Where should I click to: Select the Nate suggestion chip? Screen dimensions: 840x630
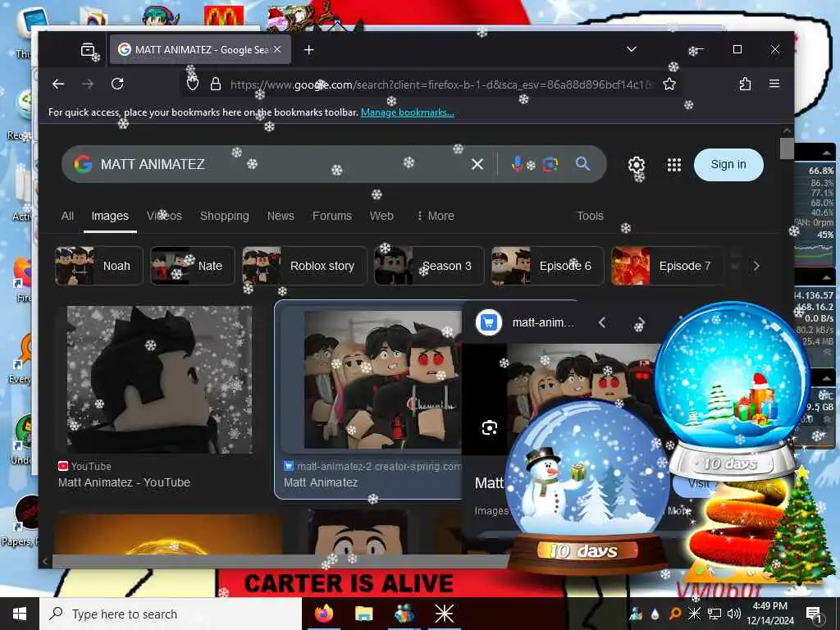coord(192,266)
